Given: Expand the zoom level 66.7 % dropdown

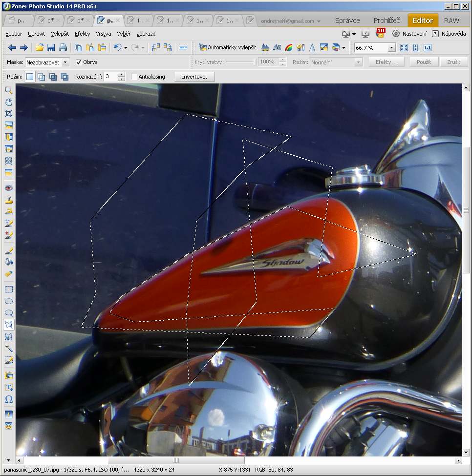Looking at the screenshot, I should (391, 48).
